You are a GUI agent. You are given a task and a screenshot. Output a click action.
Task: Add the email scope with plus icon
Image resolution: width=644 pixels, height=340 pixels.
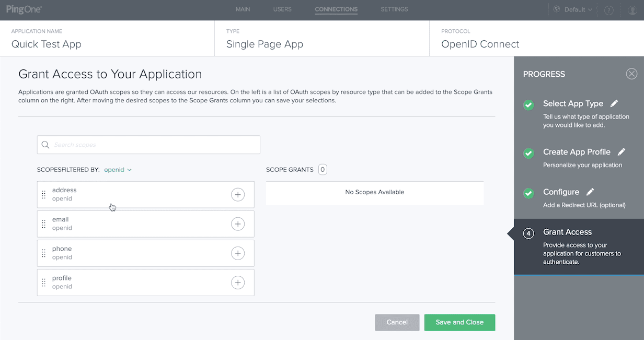click(238, 224)
